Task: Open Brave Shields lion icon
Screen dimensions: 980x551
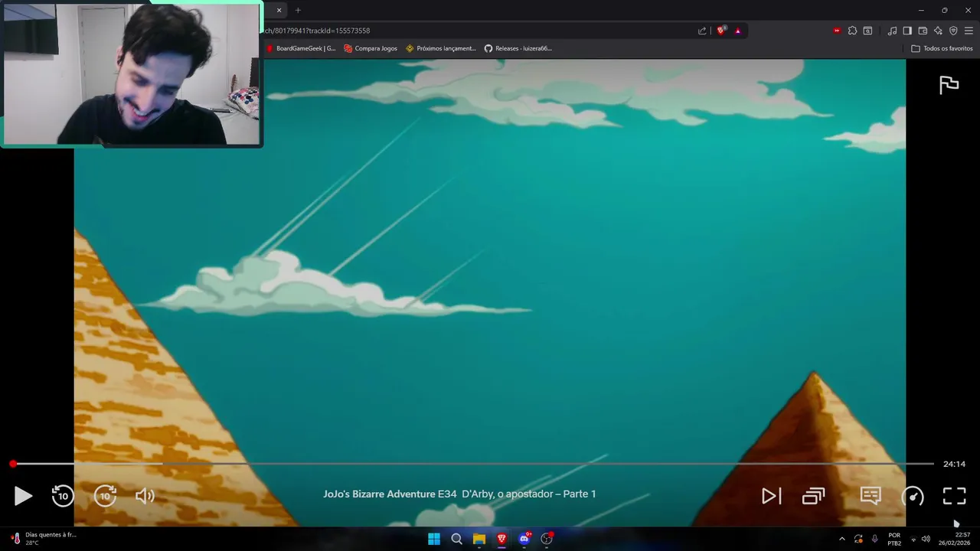Action: click(721, 31)
